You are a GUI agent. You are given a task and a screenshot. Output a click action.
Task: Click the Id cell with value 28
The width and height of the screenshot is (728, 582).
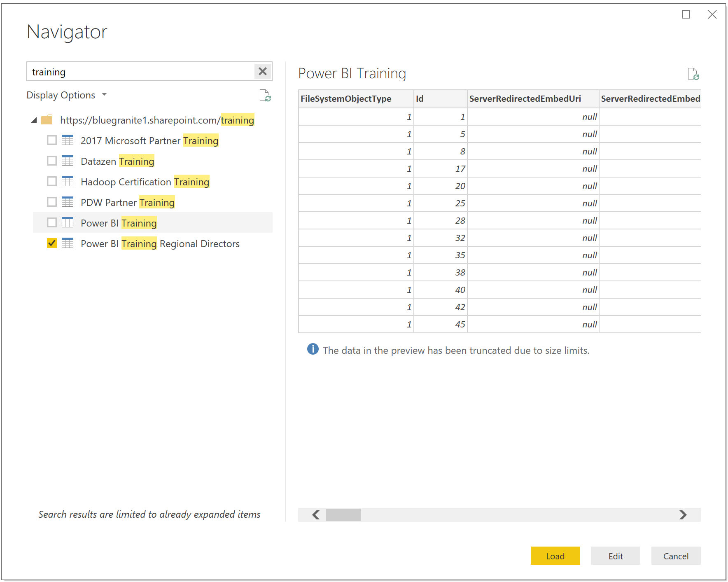[441, 220]
